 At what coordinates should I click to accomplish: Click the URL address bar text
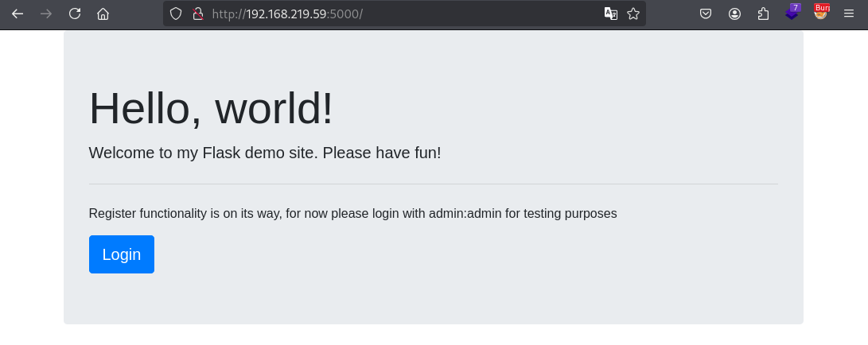tap(287, 14)
